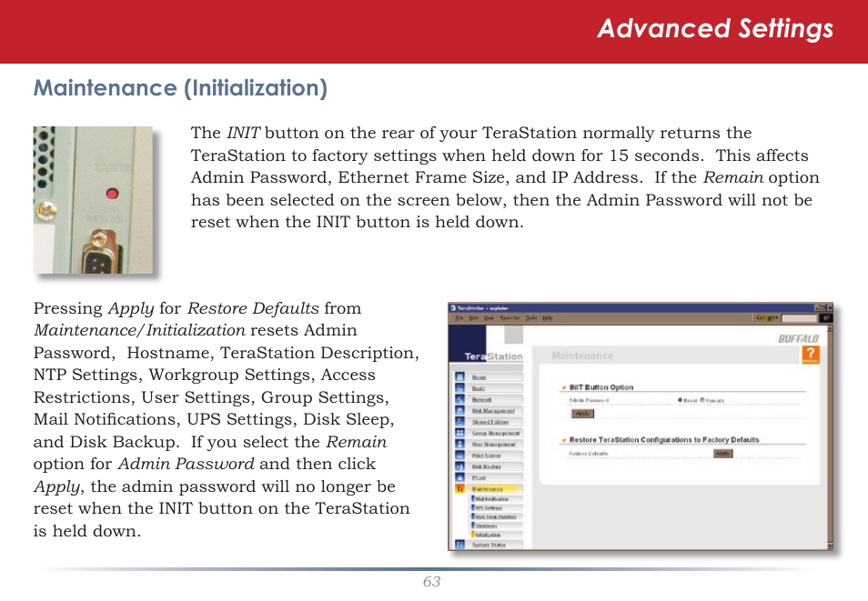Click the Print Server sidebar icon
Viewport: 868px width, 601px height.
[x=459, y=455]
